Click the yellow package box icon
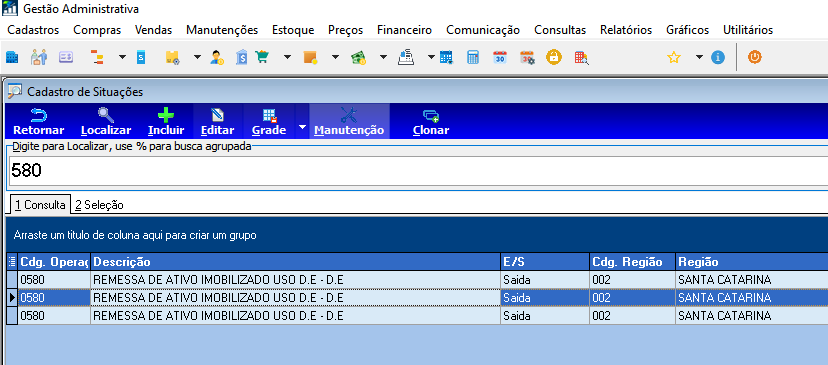 (x=173, y=57)
